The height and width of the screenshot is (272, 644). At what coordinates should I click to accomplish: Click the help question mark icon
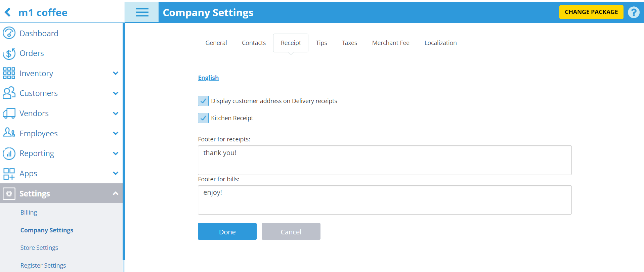coord(634,12)
